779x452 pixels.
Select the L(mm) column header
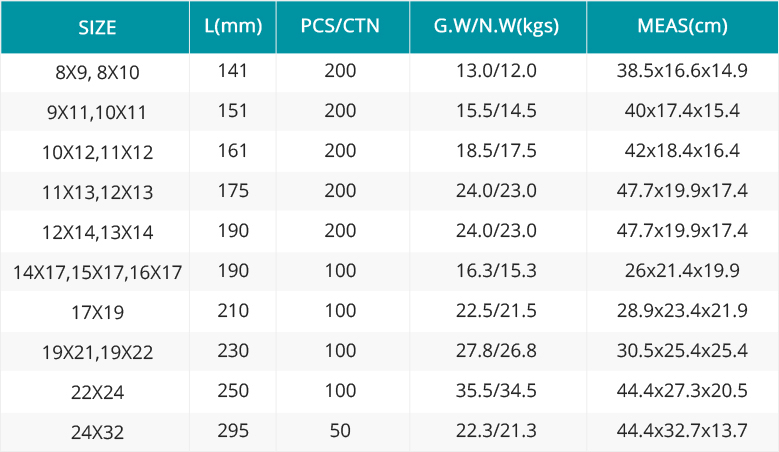pos(233,25)
